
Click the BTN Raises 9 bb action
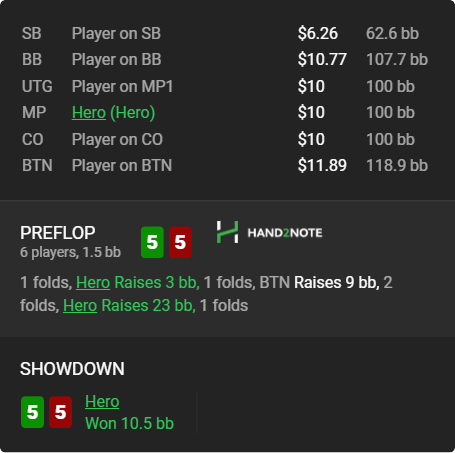pos(319,283)
